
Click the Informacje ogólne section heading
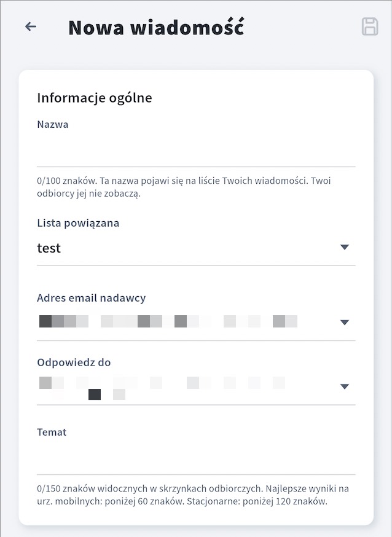[95, 98]
